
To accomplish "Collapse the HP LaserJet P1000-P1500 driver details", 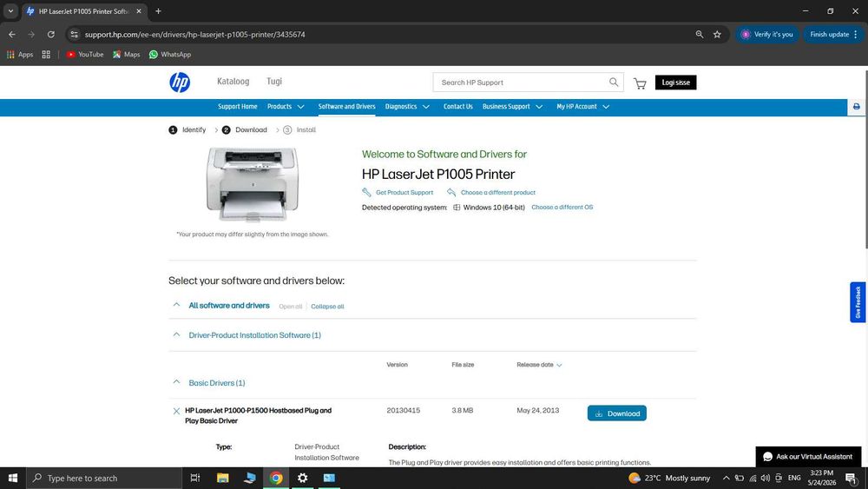I will pyautogui.click(x=176, y=411).
